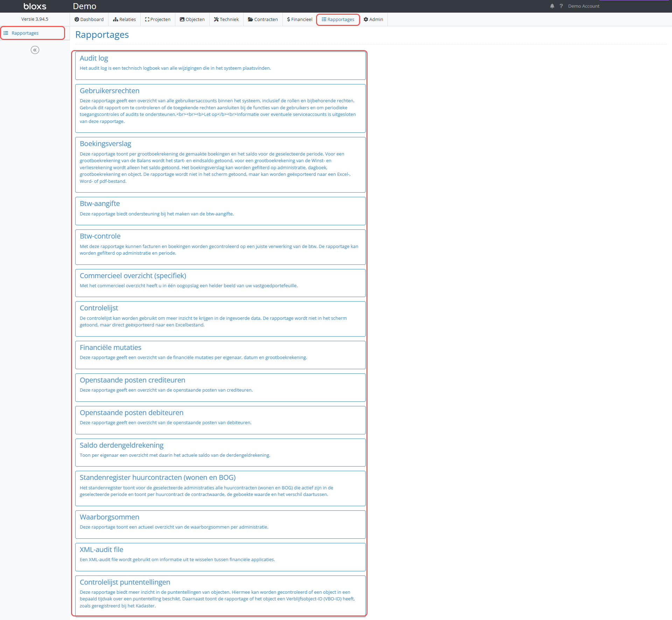
Task: Switch to the Contracten tab
Action: (x=263, y=19)
